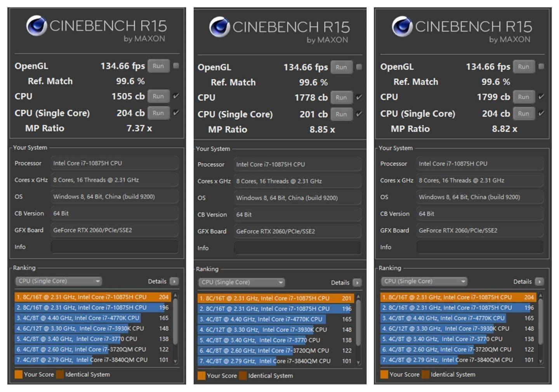The image size is (559, 392).
Task: Select the i7-4770K ranking row in the left window
Action: point(93,318)
